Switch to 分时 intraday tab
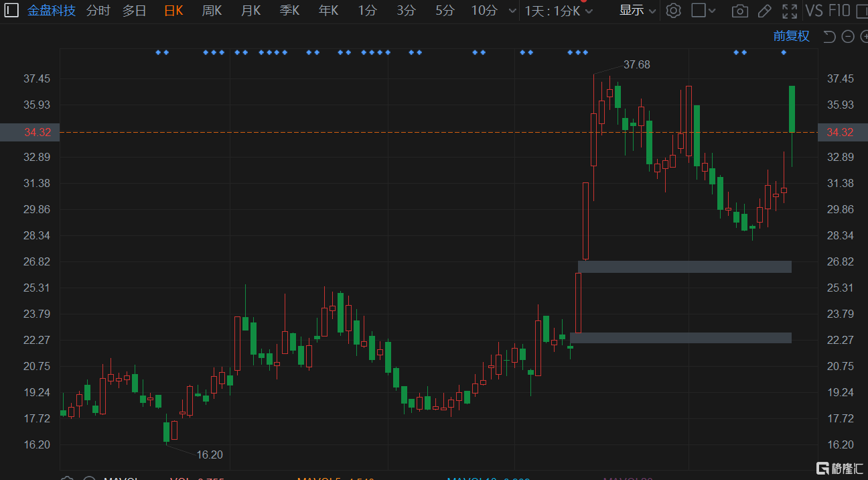This screenshot has width=868, height=480. 98,11
